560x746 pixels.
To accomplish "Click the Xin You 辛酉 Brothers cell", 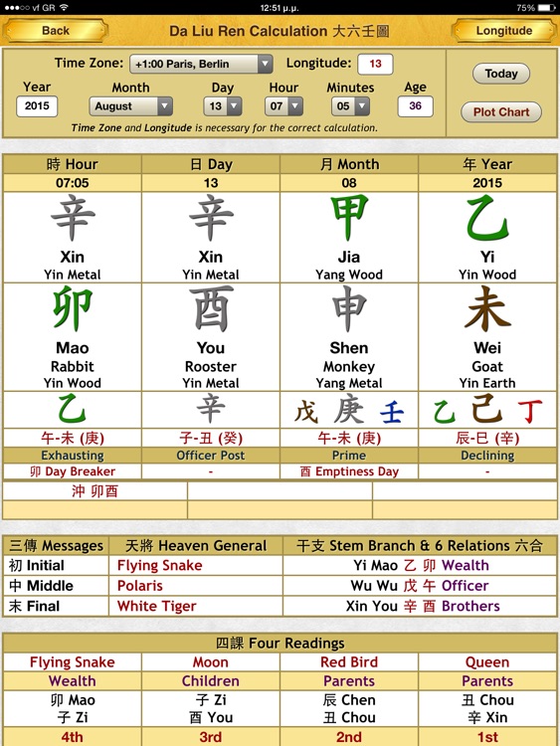I will coord(420,606).
